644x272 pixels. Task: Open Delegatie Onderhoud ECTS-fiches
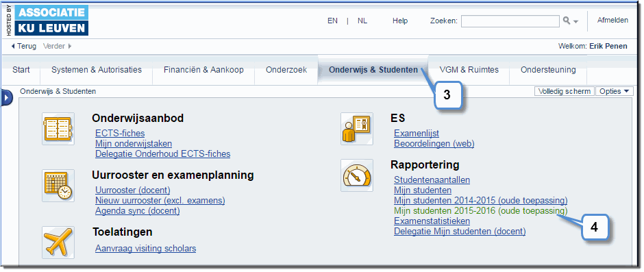(x=162, y=153)
